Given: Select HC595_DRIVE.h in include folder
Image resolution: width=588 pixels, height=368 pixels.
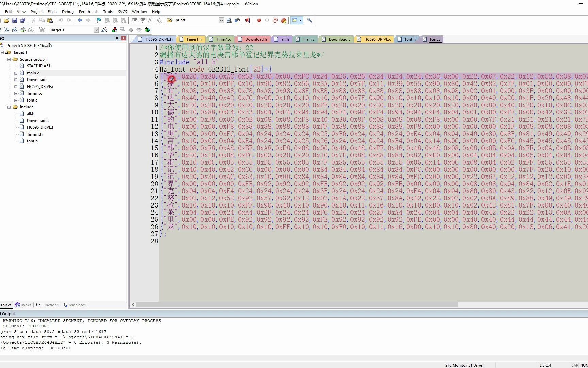Looking at the screenshot, I should point(40,127).
